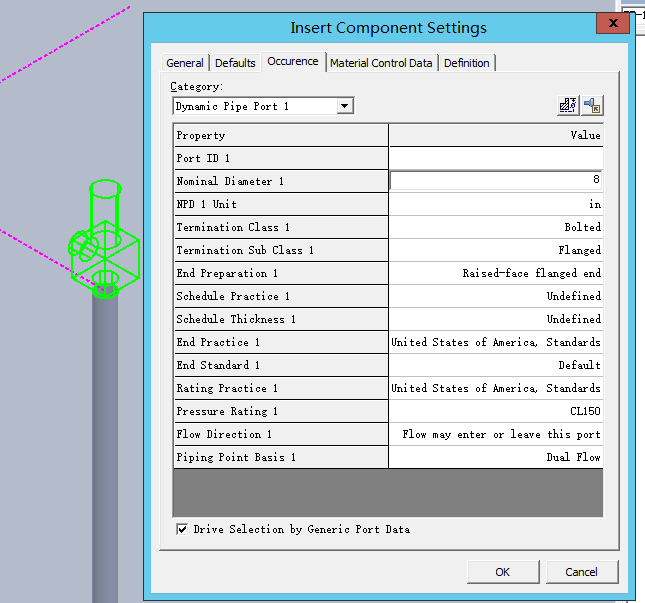
Task: Click the gray vertical pipe in the 3D view
Action: (104, 448)
